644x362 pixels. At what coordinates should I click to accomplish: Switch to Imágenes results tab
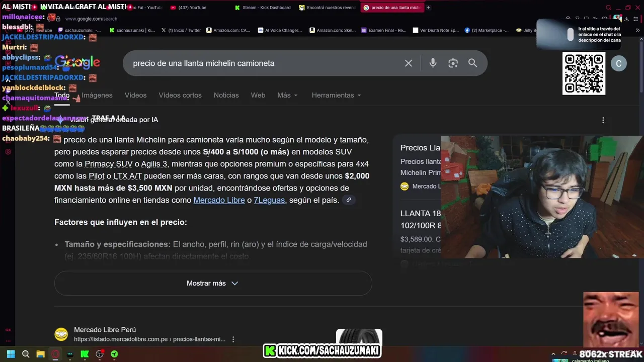coord(97,95)
